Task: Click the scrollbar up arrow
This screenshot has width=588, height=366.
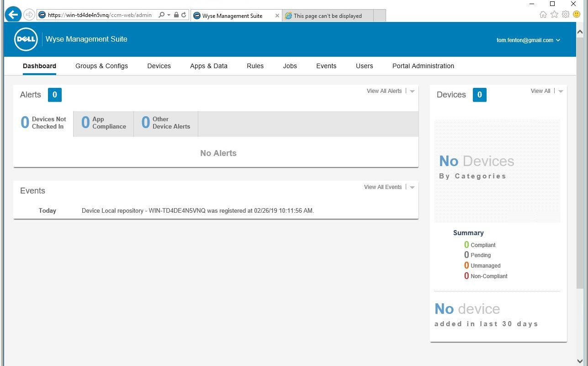Action: click(580, 32)
